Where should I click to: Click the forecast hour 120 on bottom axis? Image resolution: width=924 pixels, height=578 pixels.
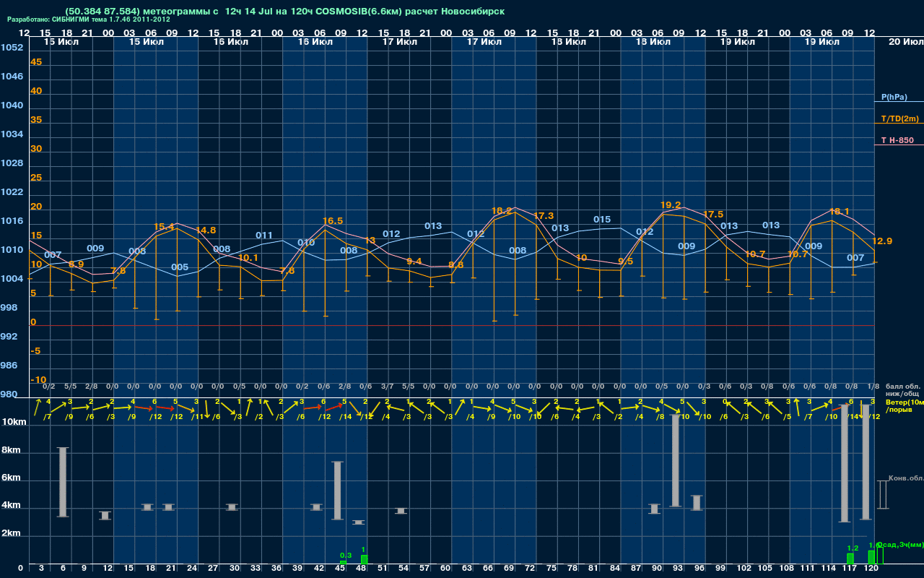click(x=871, y=569)
